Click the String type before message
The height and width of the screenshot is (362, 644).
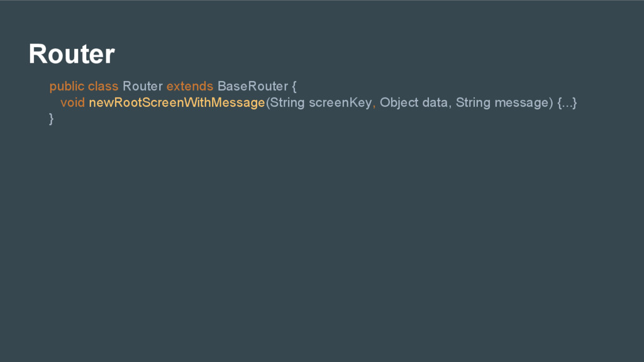(x=473, y=102)
